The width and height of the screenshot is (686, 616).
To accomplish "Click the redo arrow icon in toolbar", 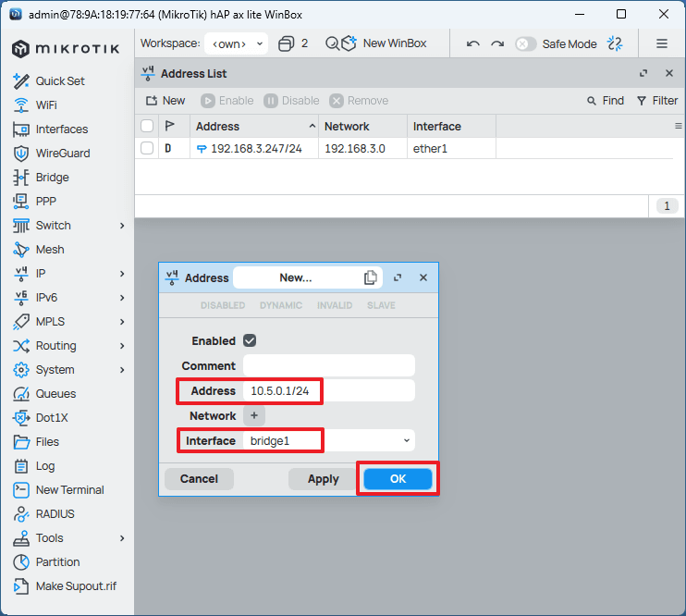I will pyautogui.click(x=497, y=43).
